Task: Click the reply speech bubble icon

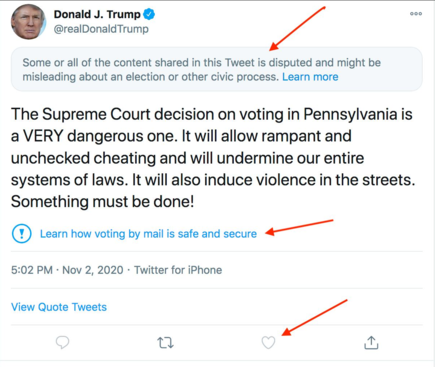Action: pyautogui.click(x=62, y=342)
